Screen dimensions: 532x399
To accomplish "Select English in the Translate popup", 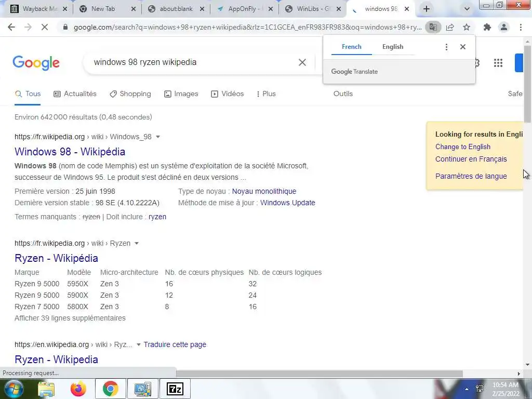I will 393,47.
